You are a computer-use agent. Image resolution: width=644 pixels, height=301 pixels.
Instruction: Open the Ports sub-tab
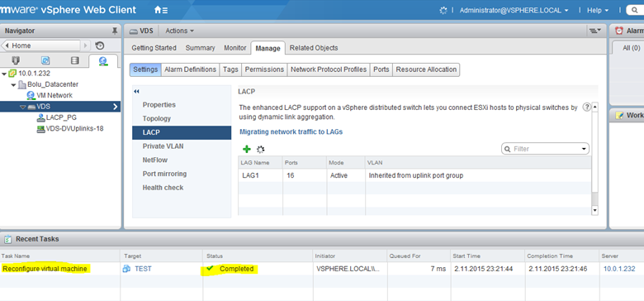(381, 70)
